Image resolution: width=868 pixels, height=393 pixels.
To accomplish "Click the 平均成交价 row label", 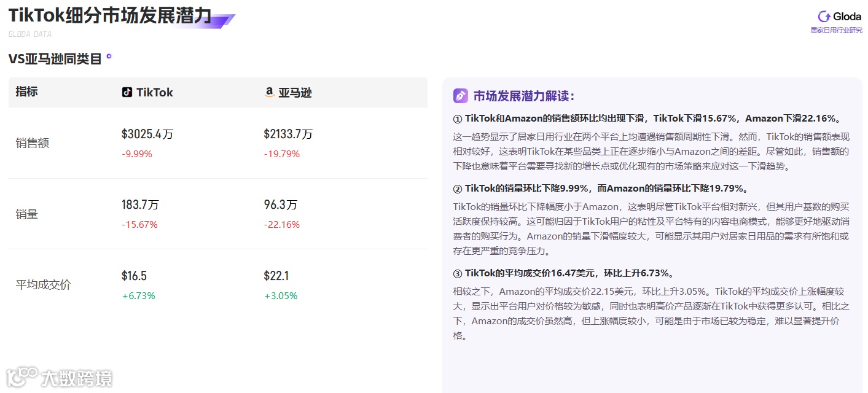I will point(43,285).
